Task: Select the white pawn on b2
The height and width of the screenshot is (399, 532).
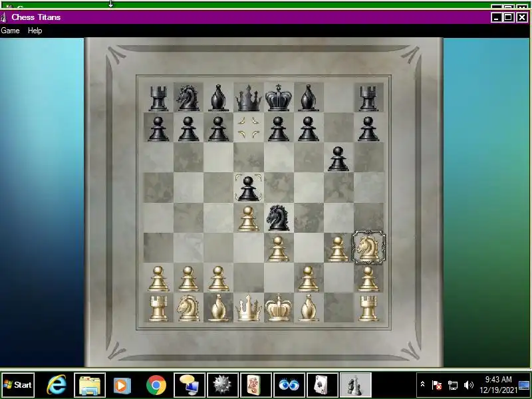Action: click(x=188, y=279)
